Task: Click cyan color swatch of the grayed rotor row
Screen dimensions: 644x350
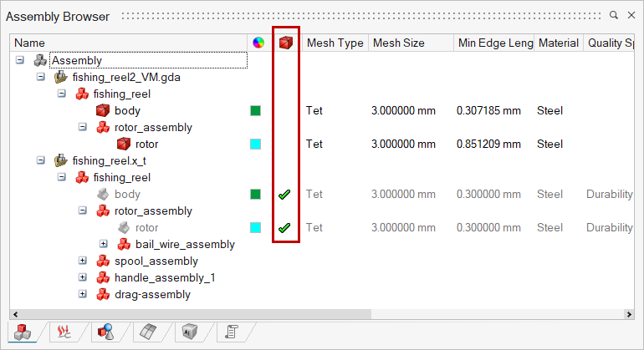Action: tap(255, 227)
